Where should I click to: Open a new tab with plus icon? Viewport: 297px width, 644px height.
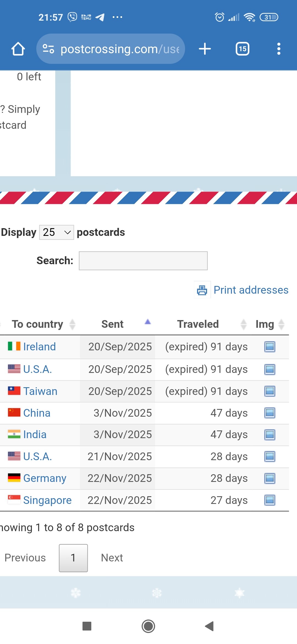(x=205, y=49)
